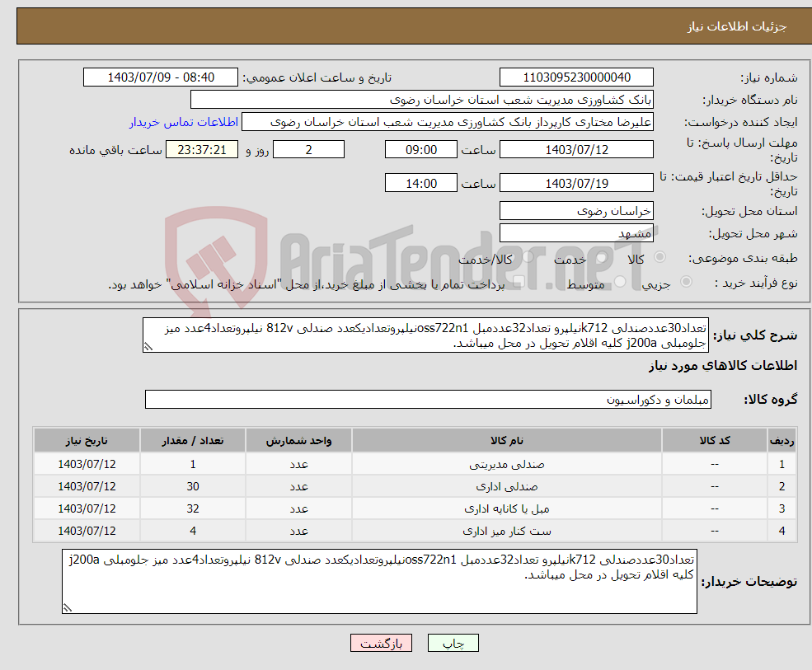Click the نام کالا column header
This screenshot has height=670, width=812.
pyautogui.click(x=506, y=440)
